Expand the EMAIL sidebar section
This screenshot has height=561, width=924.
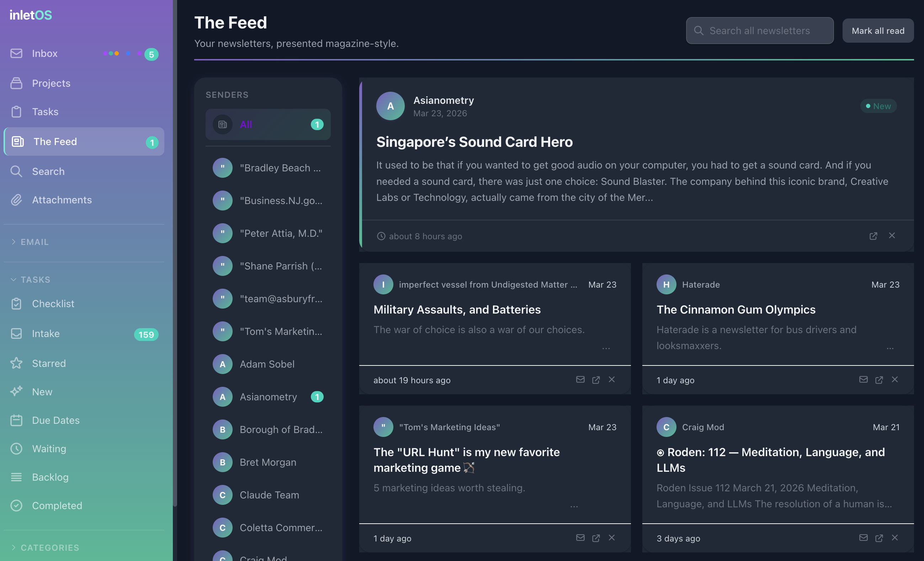[34, 242]
